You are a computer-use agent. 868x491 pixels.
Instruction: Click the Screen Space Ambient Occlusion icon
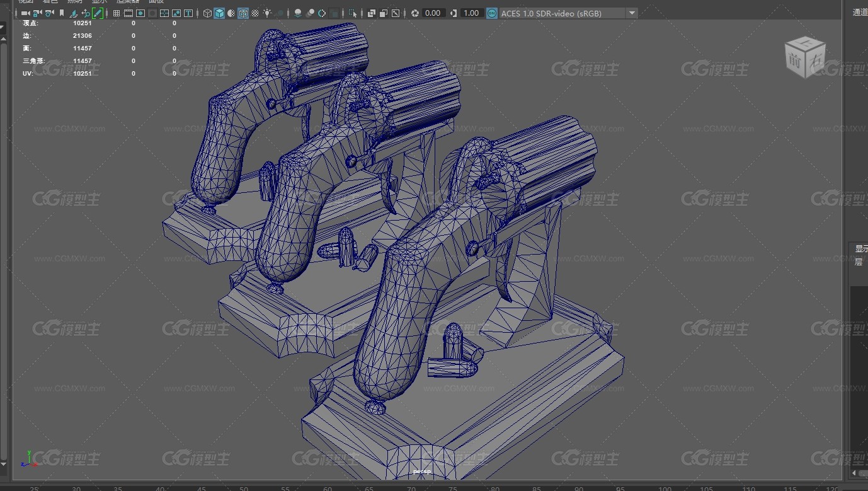(298, 13)
